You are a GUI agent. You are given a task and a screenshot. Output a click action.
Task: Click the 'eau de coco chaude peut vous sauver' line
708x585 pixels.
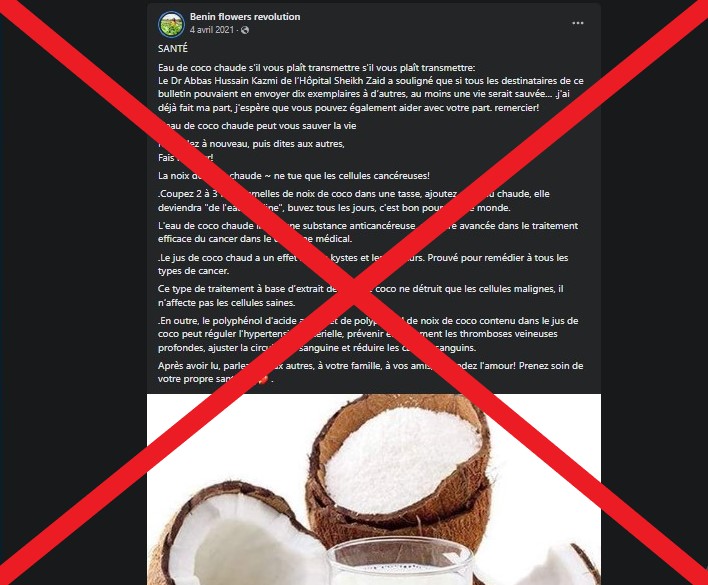tap(257, 126)
